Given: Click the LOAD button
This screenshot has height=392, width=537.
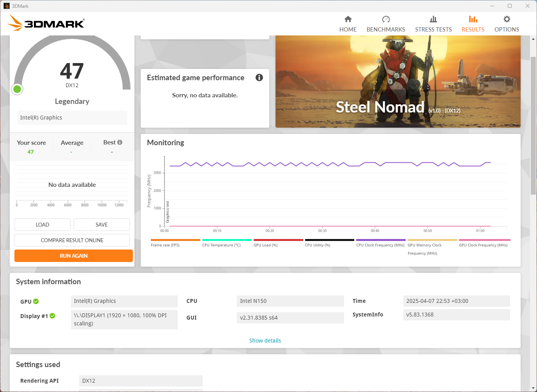Looking at the screenshot, I should (42, 225).
